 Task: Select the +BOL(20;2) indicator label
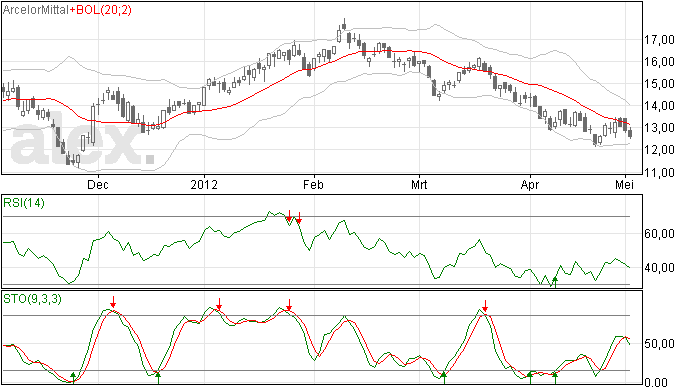pyautogui.click(x=101, y=10)
